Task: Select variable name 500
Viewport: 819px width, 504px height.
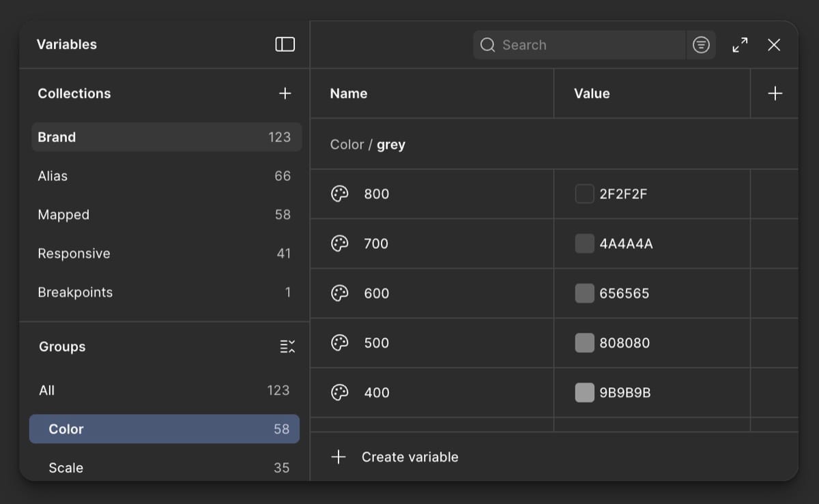Action: pyautogui.click(x=377, y=342)
